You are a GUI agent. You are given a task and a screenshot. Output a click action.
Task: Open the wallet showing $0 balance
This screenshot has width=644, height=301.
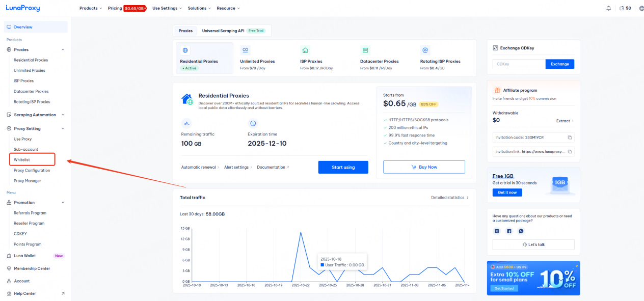625,8
